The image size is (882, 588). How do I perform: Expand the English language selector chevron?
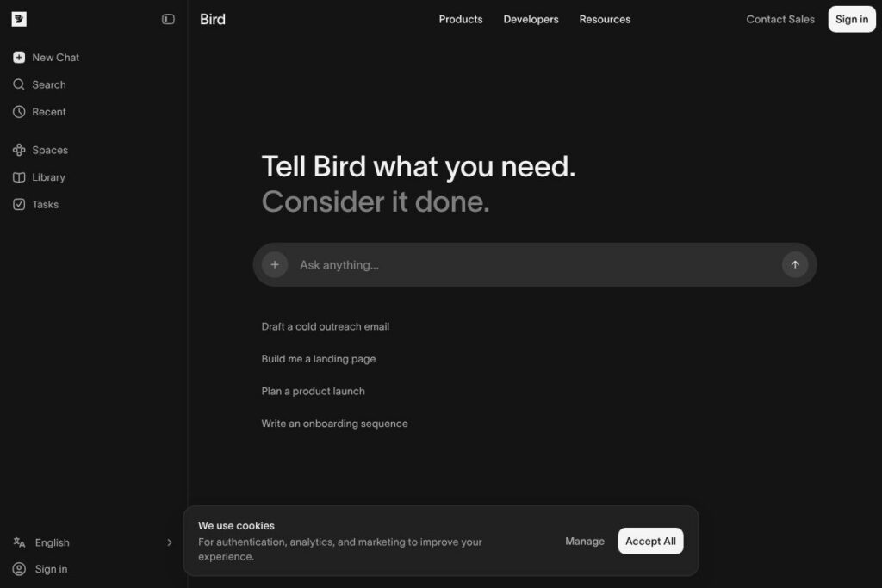(x=169, y=542)
